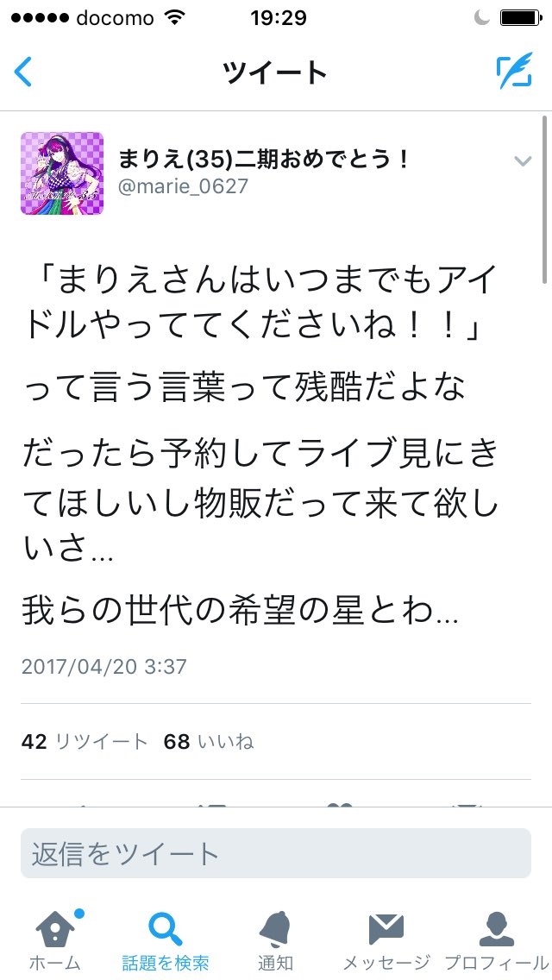Tap the purple anime avatar image

tap(62, 173)
